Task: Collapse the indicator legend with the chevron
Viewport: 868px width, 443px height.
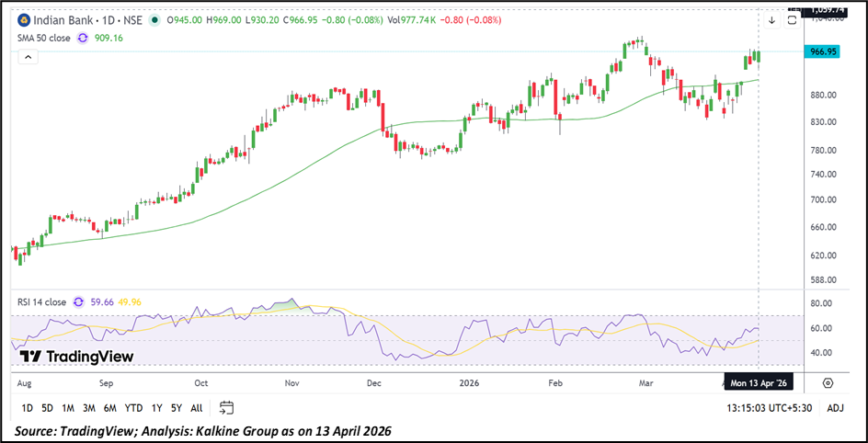Action: coord(27,57)
